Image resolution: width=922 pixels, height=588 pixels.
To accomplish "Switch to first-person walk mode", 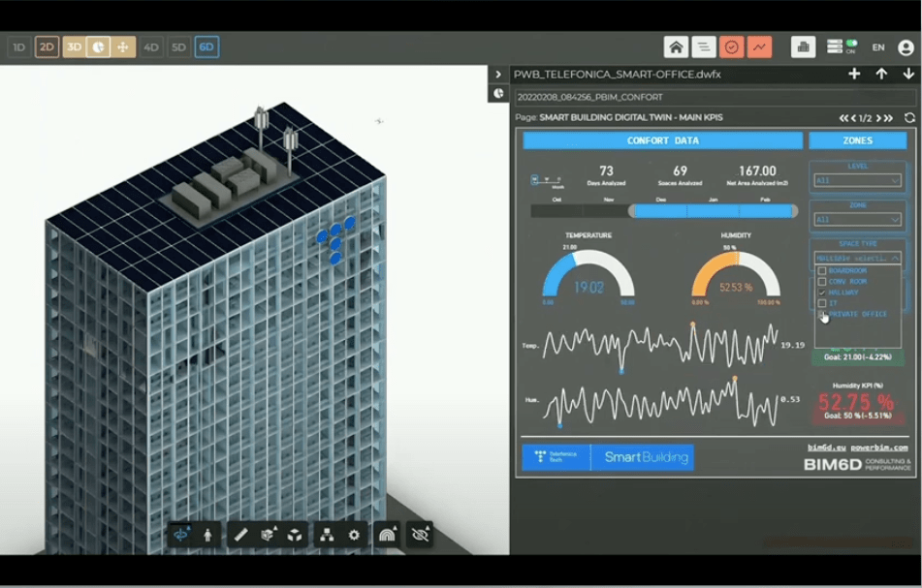I will [208, 534].
